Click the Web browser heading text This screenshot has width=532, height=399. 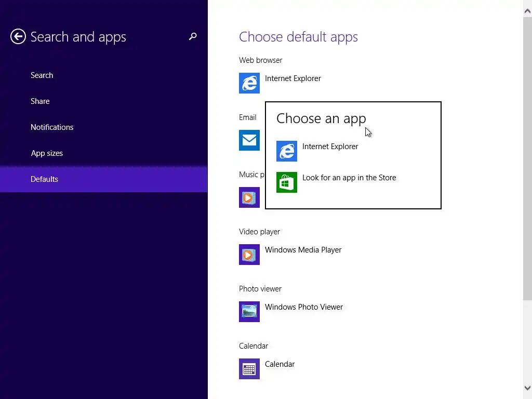tap(260, 60)
